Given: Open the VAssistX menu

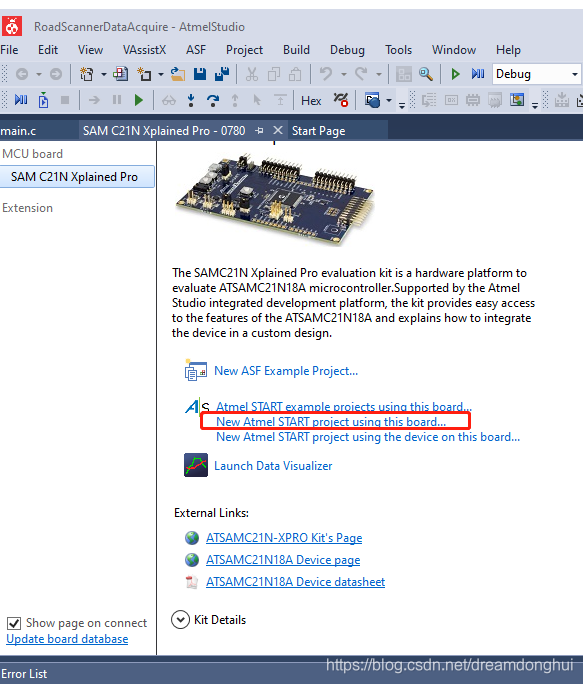Looking at the screenshot, I should click(144, 50).
